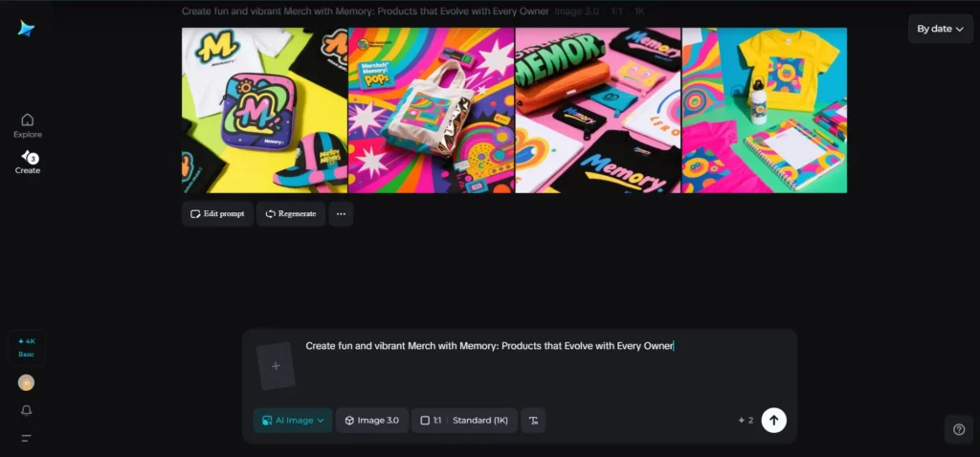980x457 pixels.
Task: Click the 4K Basic credits badge
Action: tap(27, 346)
